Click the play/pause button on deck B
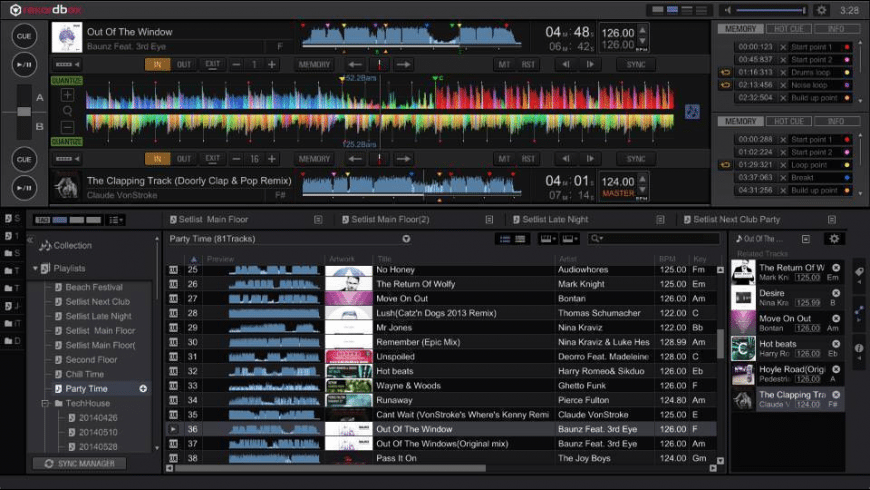 (x=26, y=186)
